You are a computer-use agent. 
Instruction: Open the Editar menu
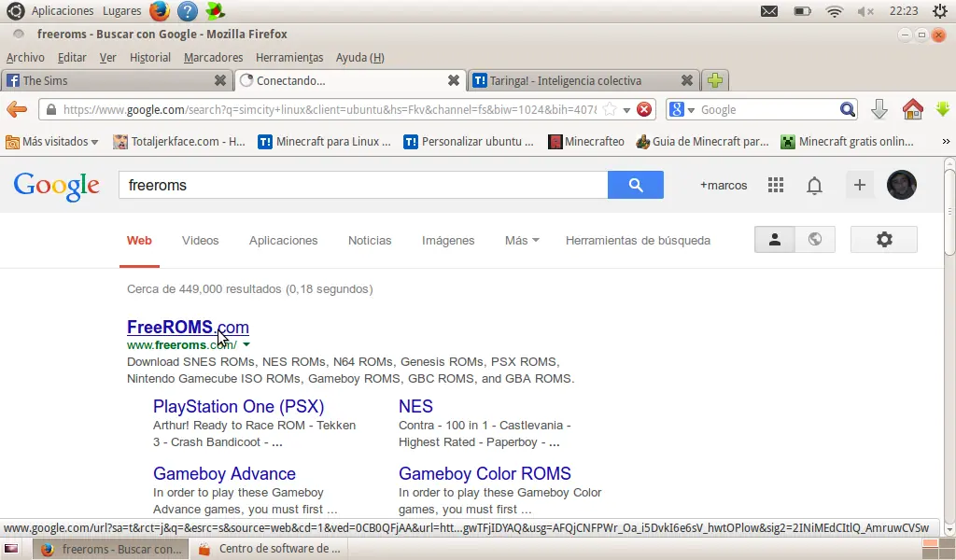[72, 57]
